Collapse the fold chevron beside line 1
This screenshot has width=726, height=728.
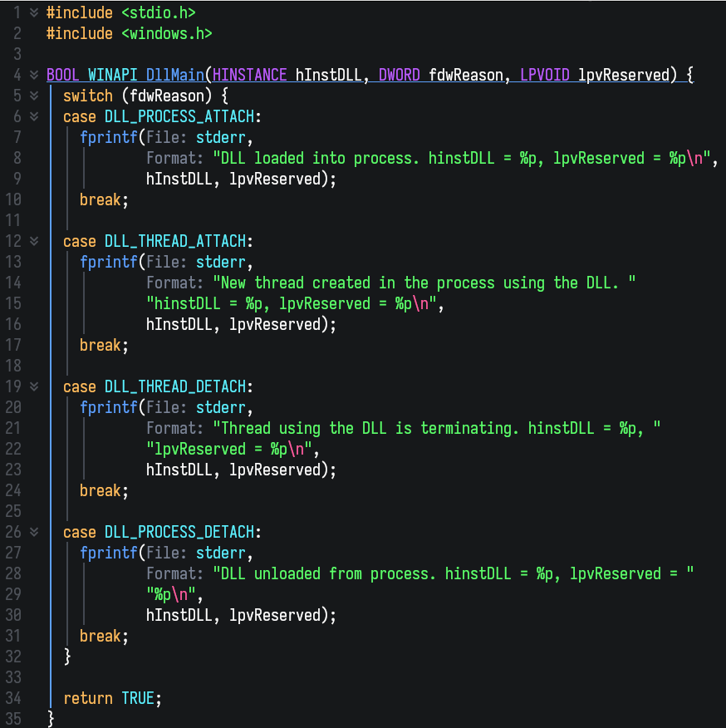pyautogui.click(x=34, y=13)
